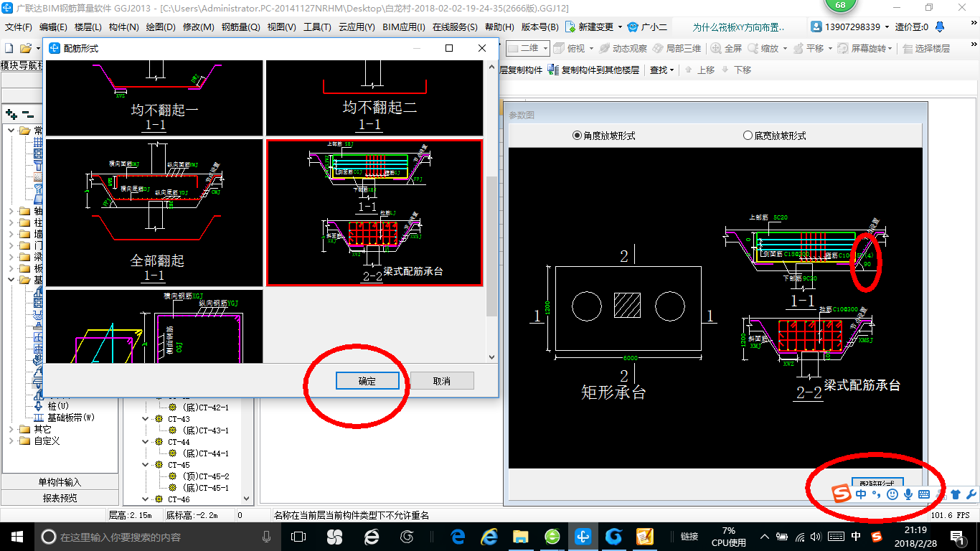Open the BIM应用(I) menu
The image size is (980, 551).
pos(404,27)
